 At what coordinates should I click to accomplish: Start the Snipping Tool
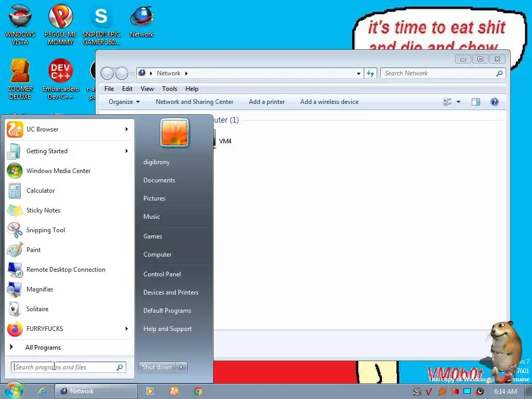click(x=69, y=230)
